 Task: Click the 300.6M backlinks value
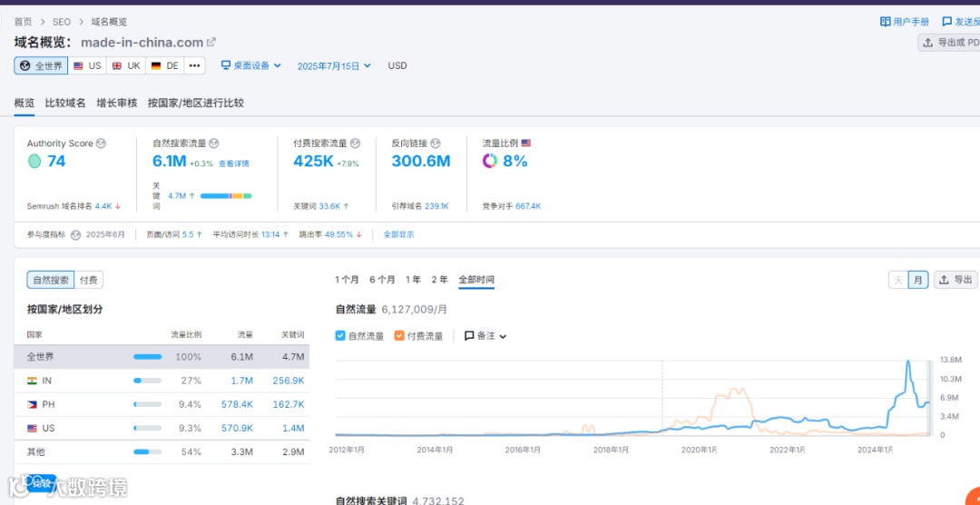421,162
